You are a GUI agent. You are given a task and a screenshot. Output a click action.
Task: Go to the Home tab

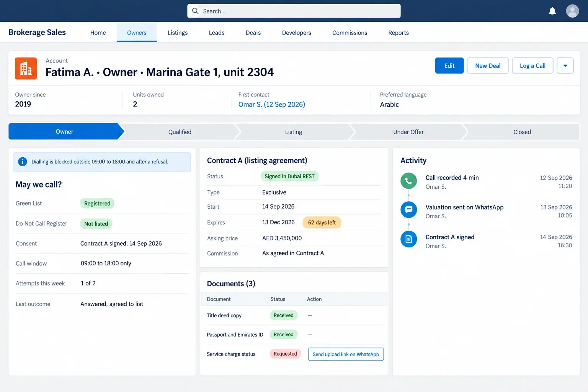pyautogui.click(x=98, y=33)
